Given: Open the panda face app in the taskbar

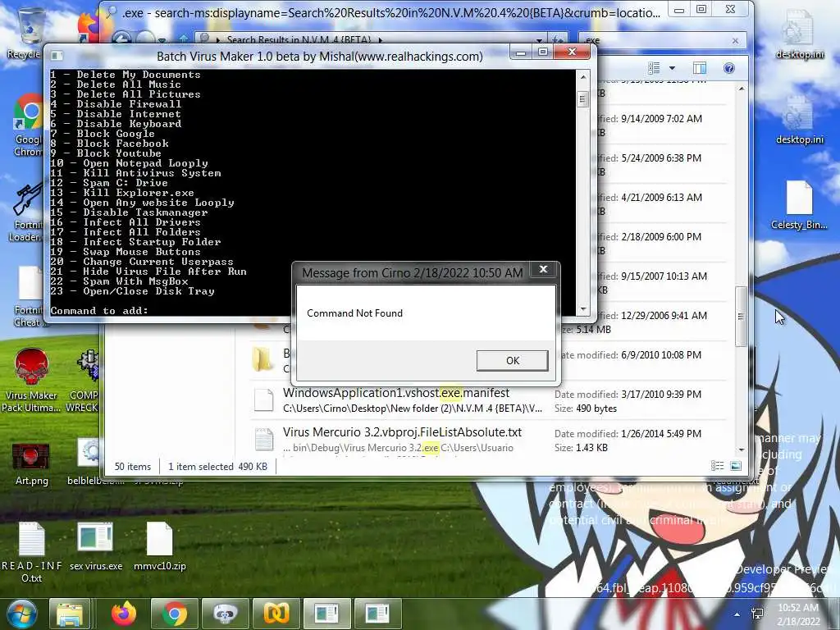Looking at the screenshot, I should [x=225, y=614].
